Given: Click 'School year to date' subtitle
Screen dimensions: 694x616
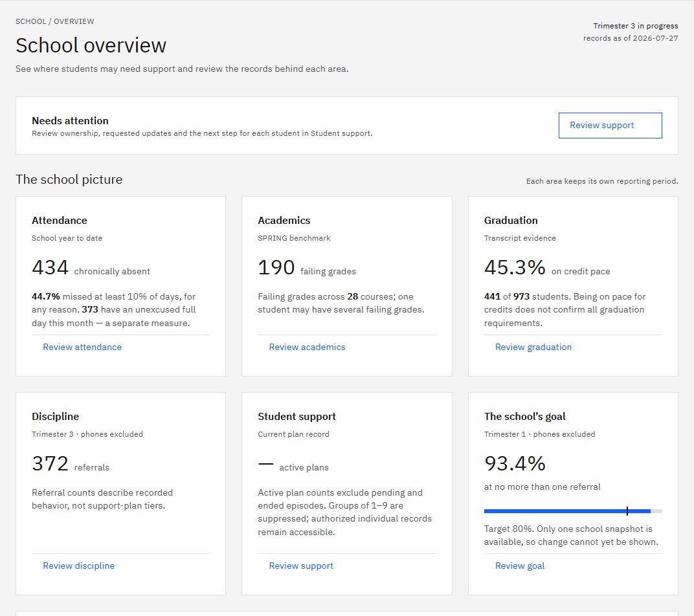Looking at the screenshot, I should point(67,238).
